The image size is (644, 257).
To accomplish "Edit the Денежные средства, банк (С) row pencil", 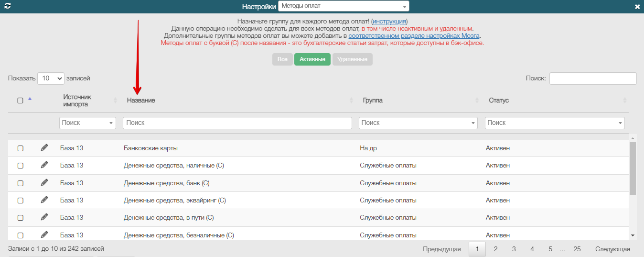I will pyautogui.click(x=44, y=182).
